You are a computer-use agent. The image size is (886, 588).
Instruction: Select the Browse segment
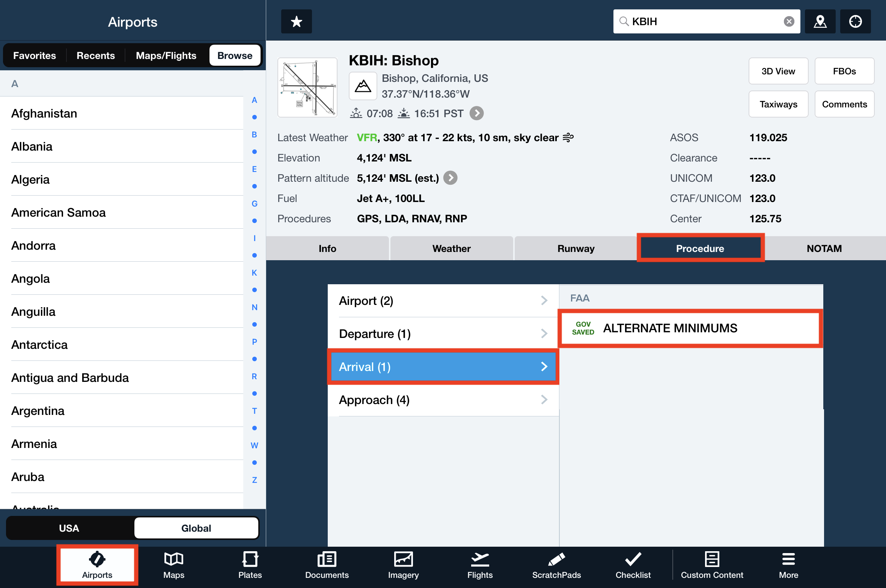coord(235,56)
